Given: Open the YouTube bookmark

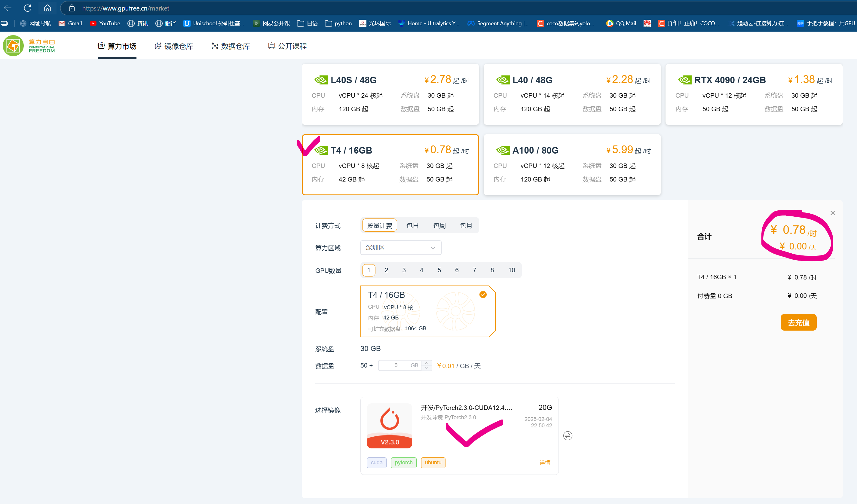Looking at the screenshot, I should tap(105, 23).
